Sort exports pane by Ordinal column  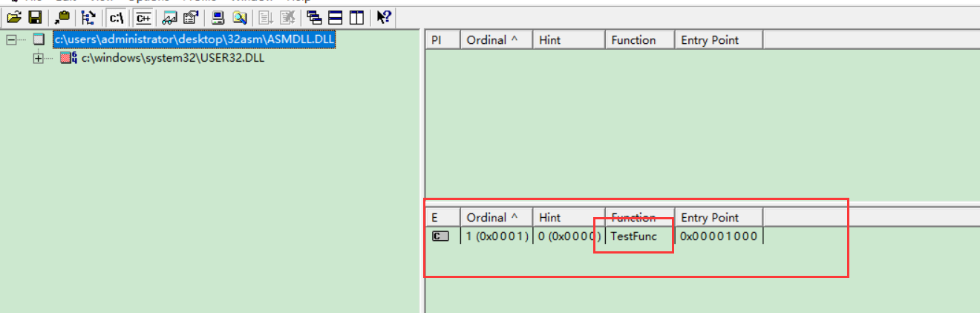(497, 218)
